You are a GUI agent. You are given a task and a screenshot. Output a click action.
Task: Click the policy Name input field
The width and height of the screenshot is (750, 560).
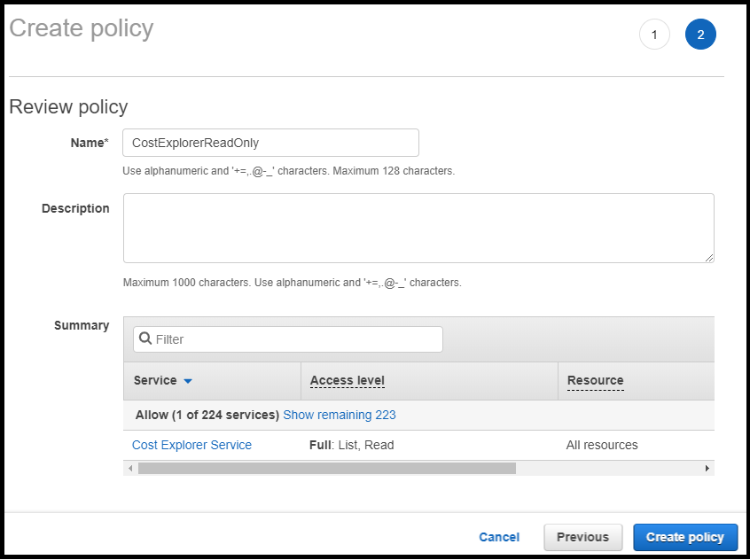270,143
